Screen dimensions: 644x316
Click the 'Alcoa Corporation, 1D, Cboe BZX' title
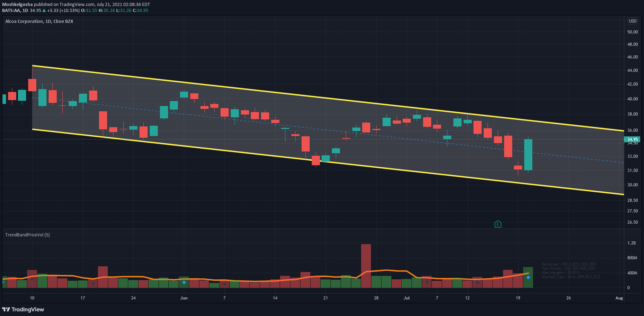point(39,21)
